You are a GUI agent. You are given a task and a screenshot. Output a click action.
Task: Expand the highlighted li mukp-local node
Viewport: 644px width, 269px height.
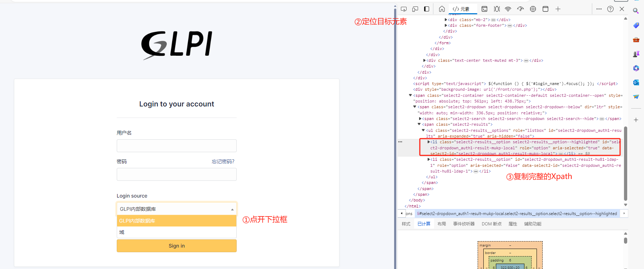click(x=429, y=142)
